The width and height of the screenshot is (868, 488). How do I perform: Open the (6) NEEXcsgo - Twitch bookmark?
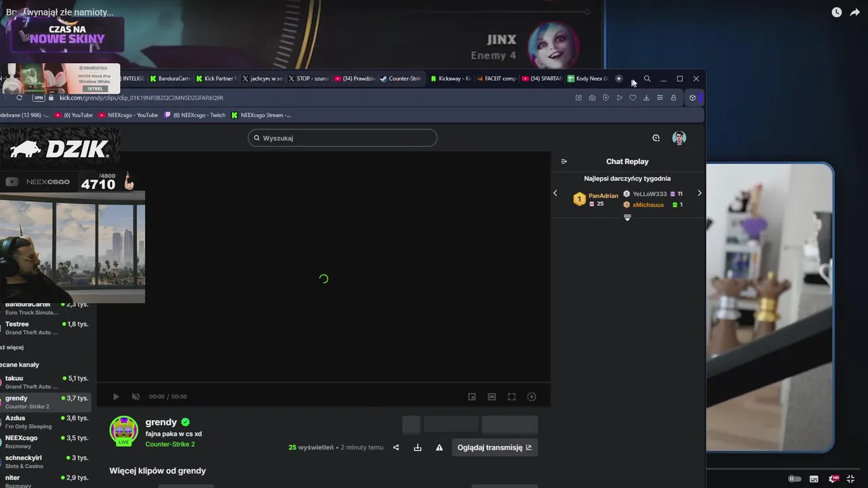point(195,115)
